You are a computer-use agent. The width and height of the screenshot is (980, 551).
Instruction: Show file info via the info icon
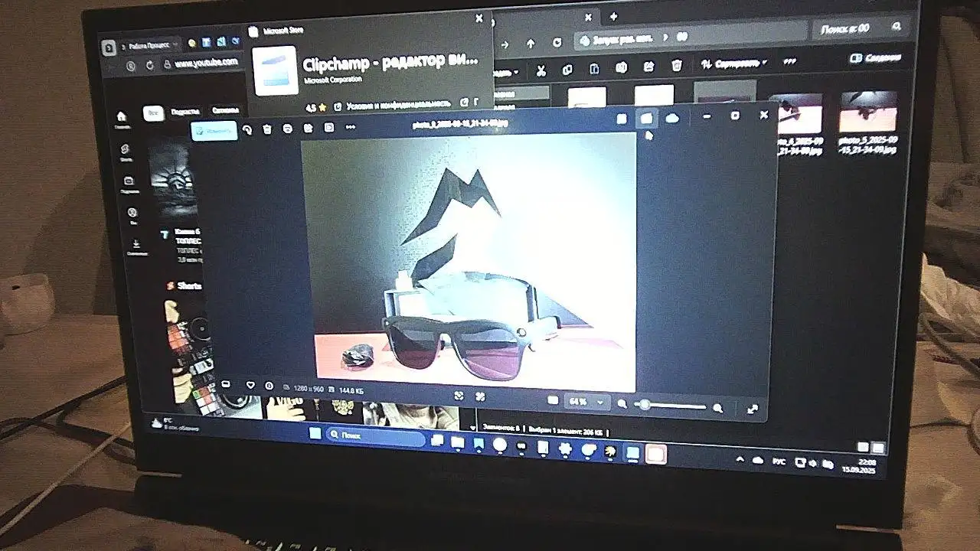tap(269, 386)
